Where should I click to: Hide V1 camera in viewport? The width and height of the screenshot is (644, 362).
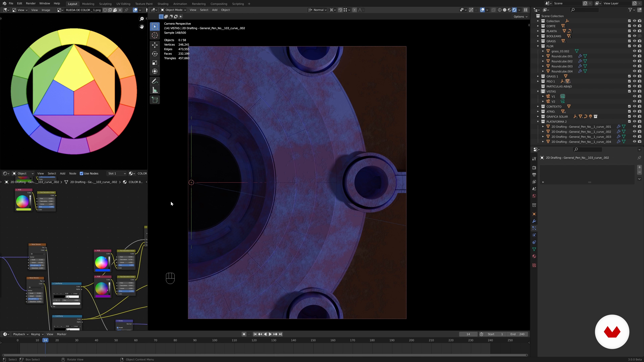point(634,96)
